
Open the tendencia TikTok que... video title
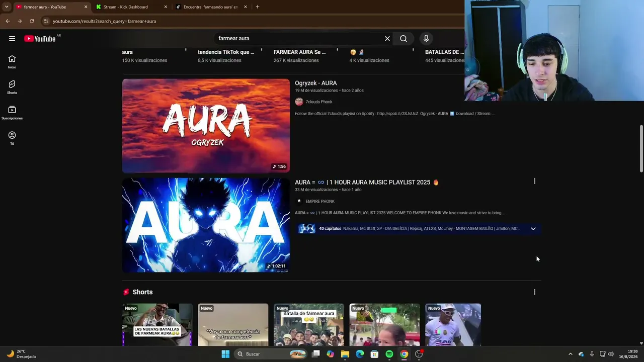coord(226,52)
